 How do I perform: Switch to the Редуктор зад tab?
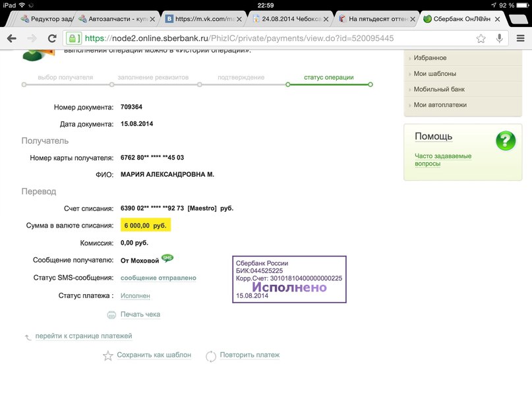pyautogui.click(x=47, y=19)
